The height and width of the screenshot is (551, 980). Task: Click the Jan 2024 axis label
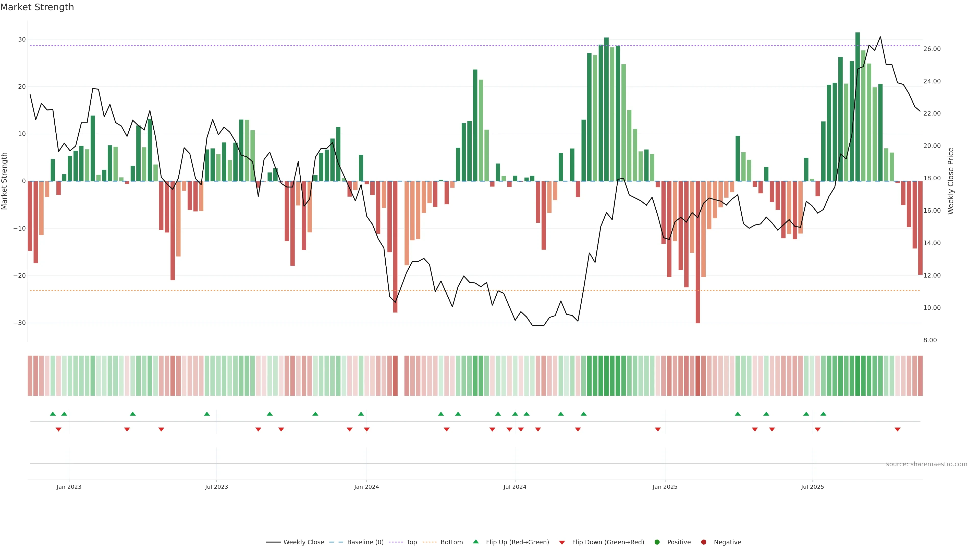pyautogui.click(x=366, y=487)
